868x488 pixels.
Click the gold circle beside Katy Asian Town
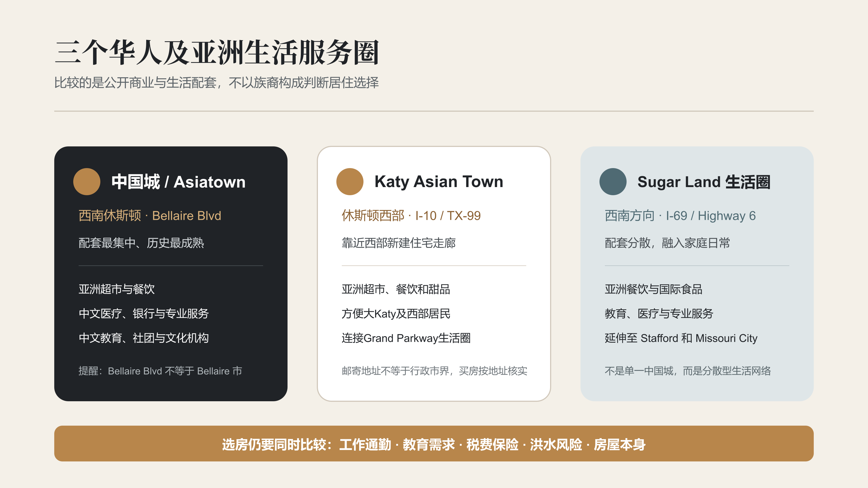[350, 182]
